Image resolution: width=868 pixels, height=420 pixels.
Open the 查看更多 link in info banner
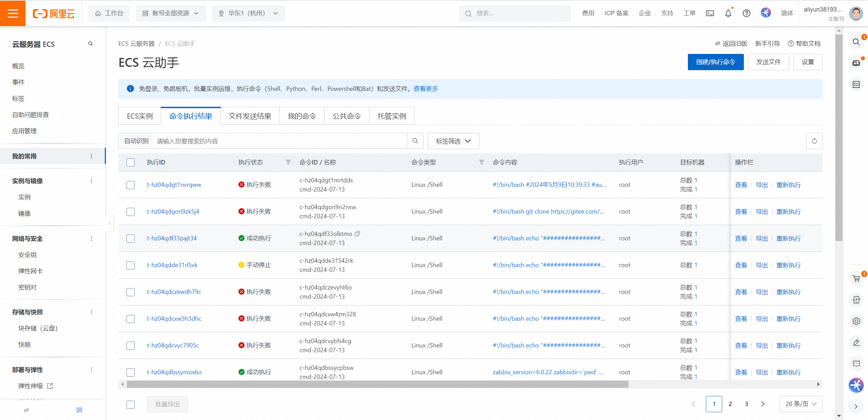click(426, 88)
